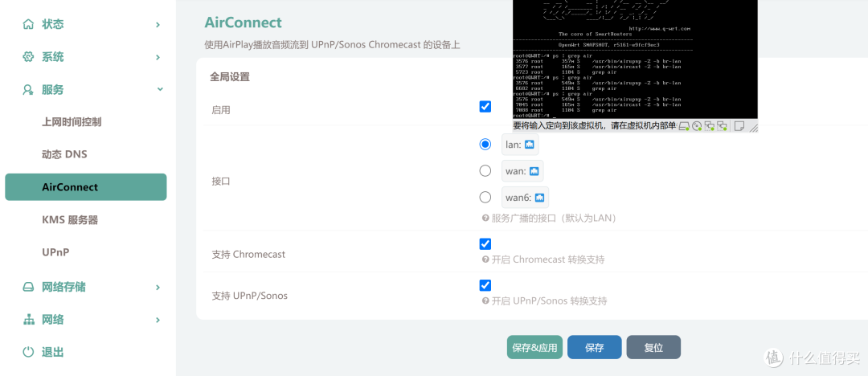Toggle the 支持 UPnP/Sonos checkbox
Screen dimensions: 868x376
[485, 285]
